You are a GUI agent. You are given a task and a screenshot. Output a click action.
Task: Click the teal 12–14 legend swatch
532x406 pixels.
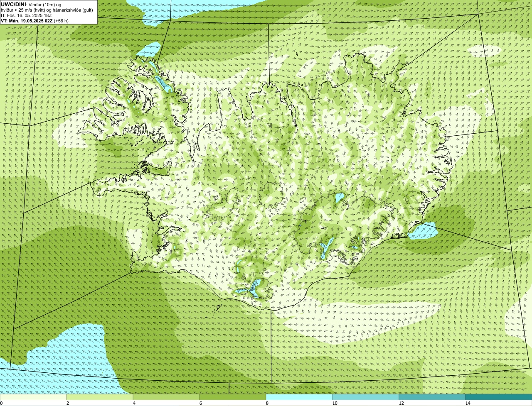pos(432,397)
